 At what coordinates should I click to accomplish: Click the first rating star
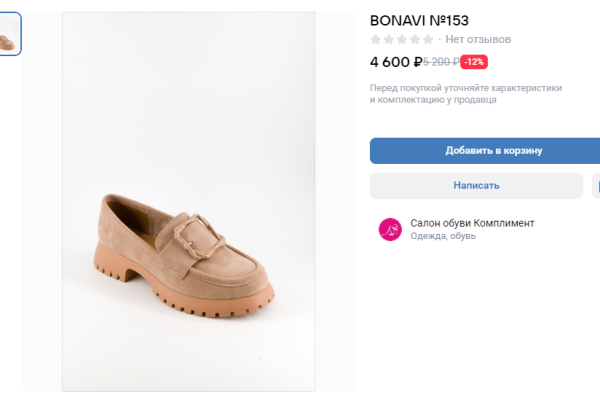(376, 40)
